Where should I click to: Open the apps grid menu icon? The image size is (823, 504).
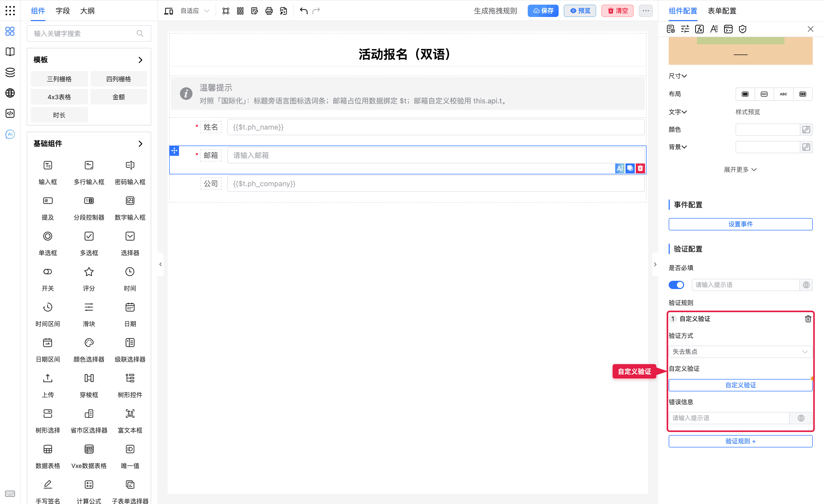10,11
